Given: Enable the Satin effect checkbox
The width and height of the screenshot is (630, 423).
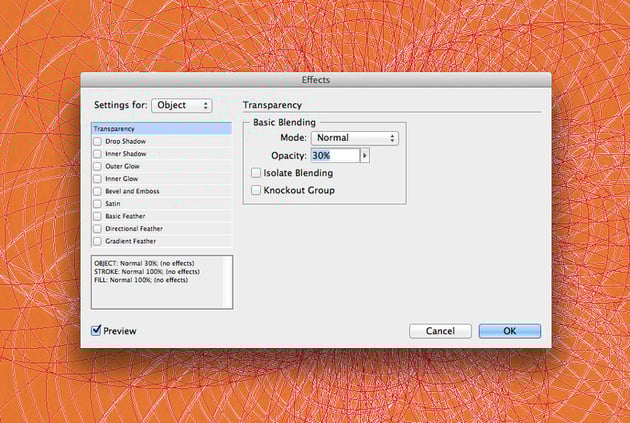Looking at the screenshot, I should pos(97,204).
